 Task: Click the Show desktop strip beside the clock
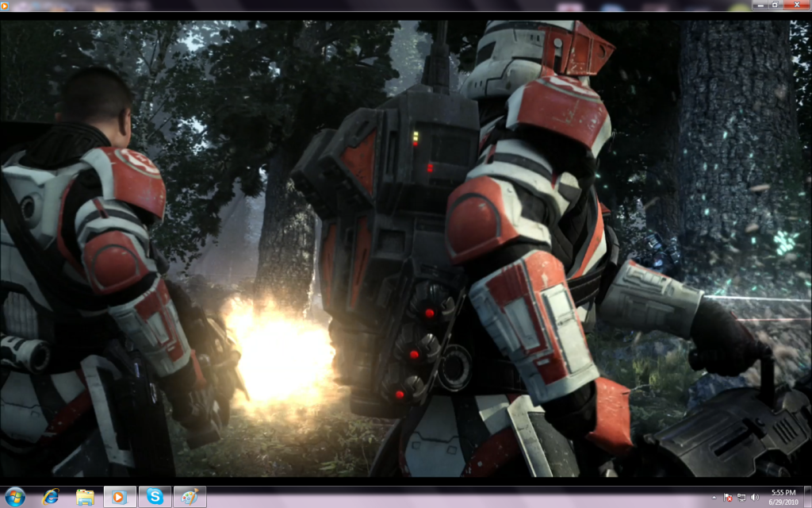(x=808, y=497)
